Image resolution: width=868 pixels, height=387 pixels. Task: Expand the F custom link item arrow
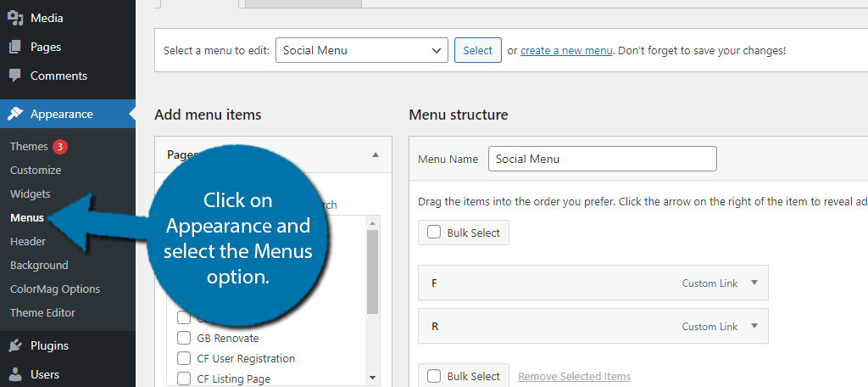click(754, 283)
